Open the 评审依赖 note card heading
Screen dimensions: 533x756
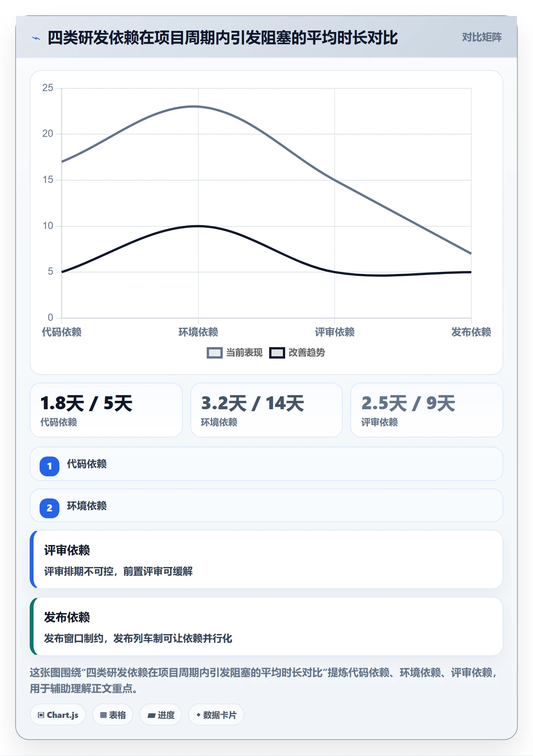pyautogui.click(x=67, y=550)
